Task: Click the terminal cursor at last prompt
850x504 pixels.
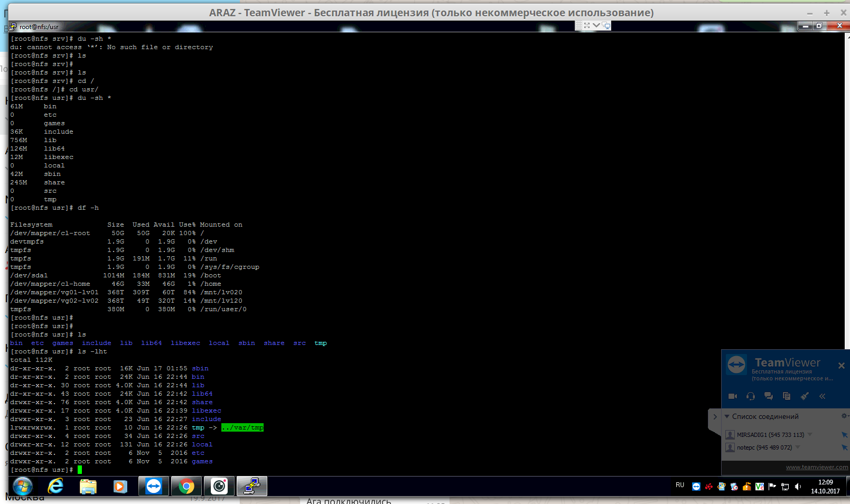Action: click(x=80, y=470)
